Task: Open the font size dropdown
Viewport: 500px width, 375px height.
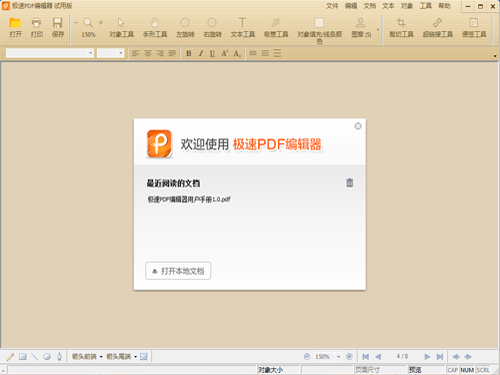Action: tap(121, 53)
